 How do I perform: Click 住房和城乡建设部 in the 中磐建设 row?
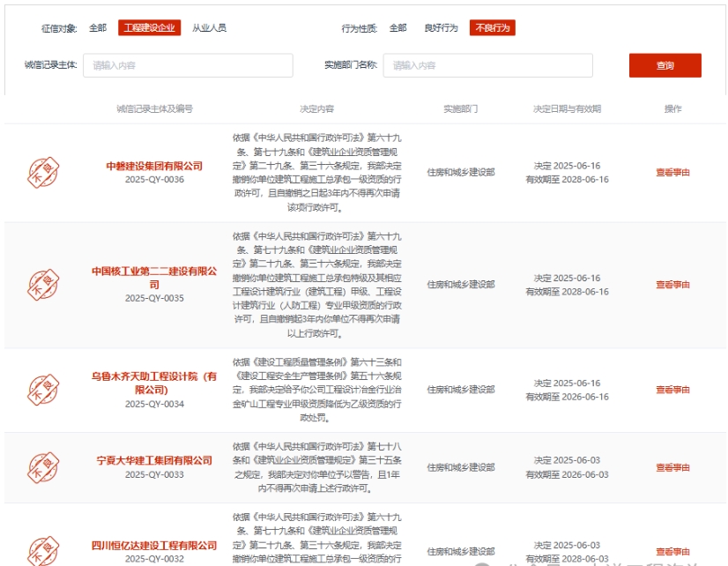click(461, 172)
